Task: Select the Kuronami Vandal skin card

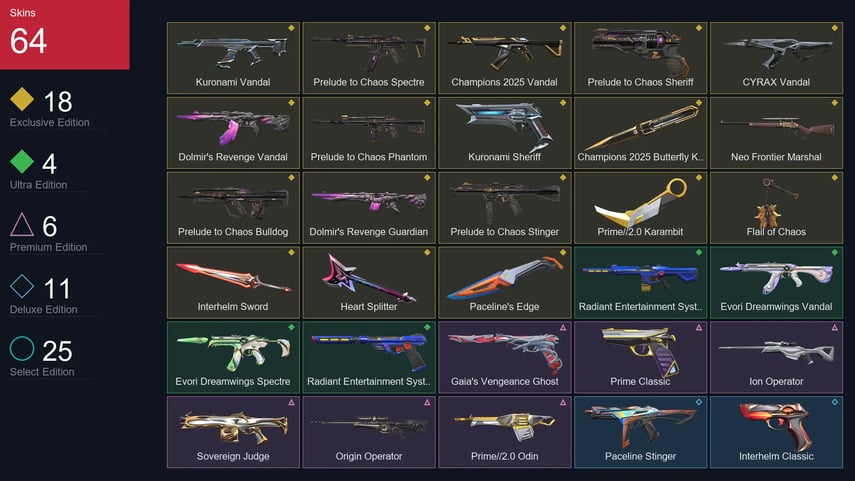Action: coord(233,58)
